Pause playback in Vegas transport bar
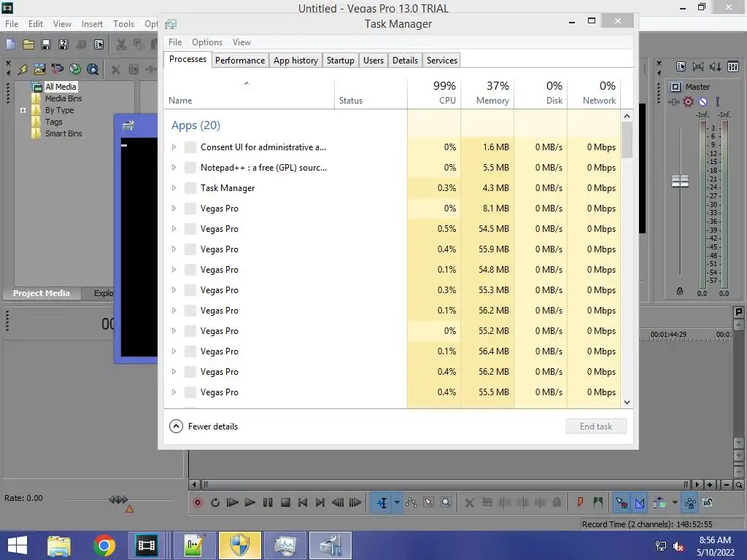Screen dimensions: 747x560 268,502
